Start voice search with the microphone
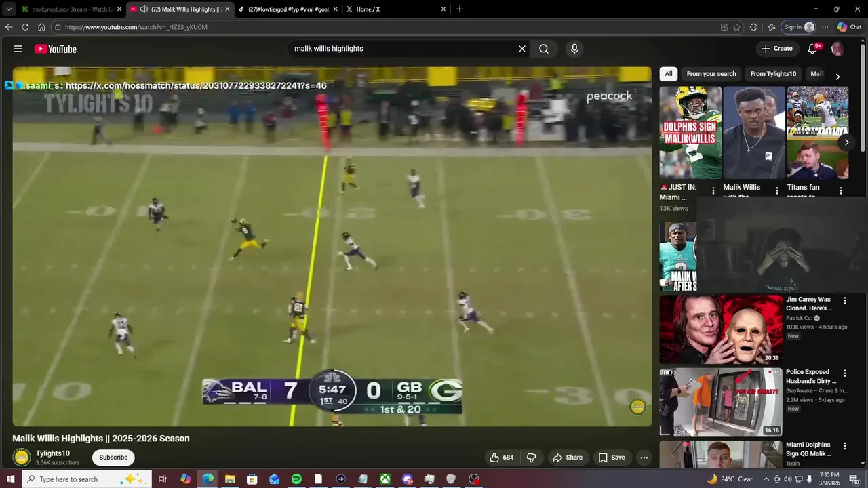The width and height of the screenshot is (868, 488). coord(574,49)
